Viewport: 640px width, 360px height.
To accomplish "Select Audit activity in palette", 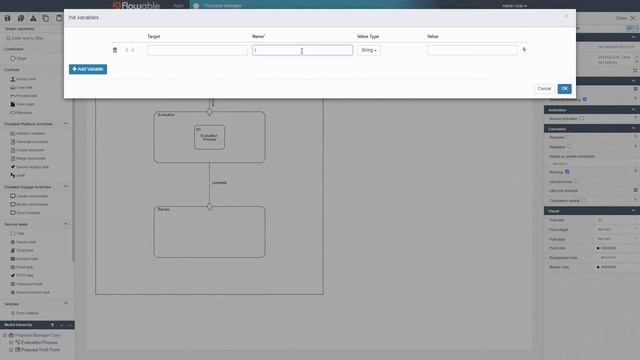I will click(18, 176).
